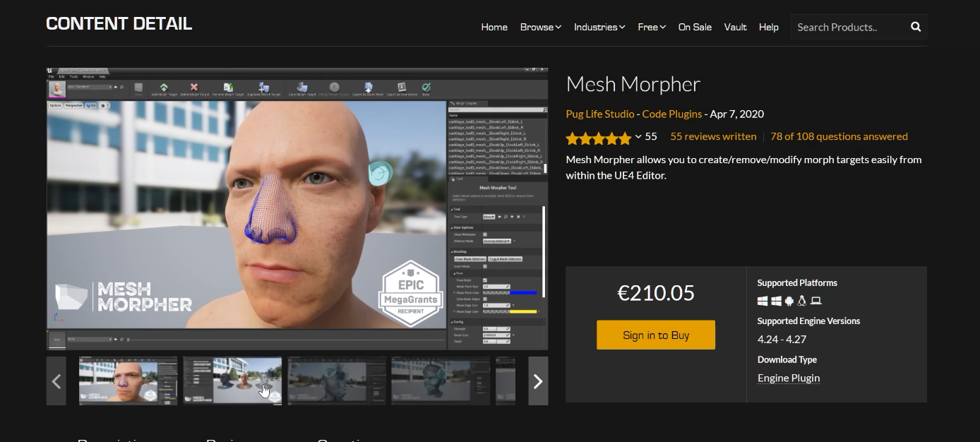Click the search magnifier icon

[916, 27]
